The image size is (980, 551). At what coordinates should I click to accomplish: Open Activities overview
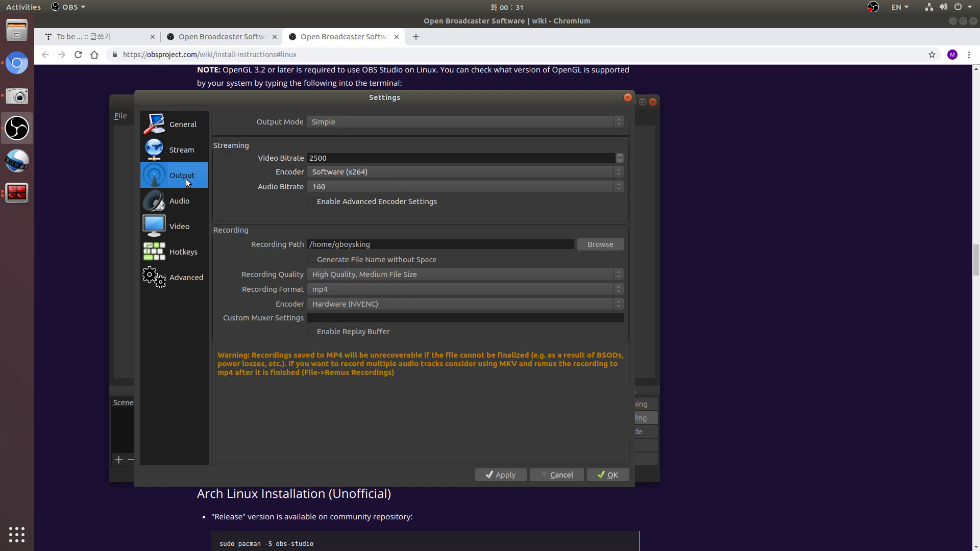23,7
